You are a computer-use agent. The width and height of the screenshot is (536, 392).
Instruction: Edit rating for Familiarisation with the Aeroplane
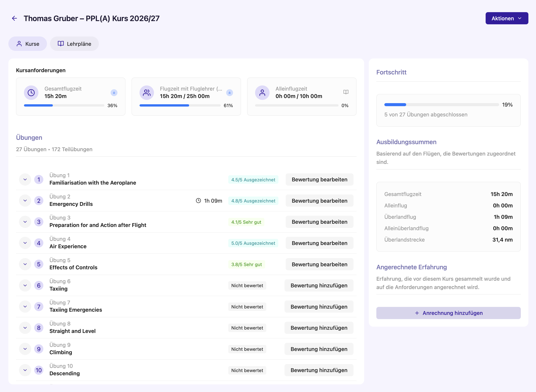click(x=320, y=179)
